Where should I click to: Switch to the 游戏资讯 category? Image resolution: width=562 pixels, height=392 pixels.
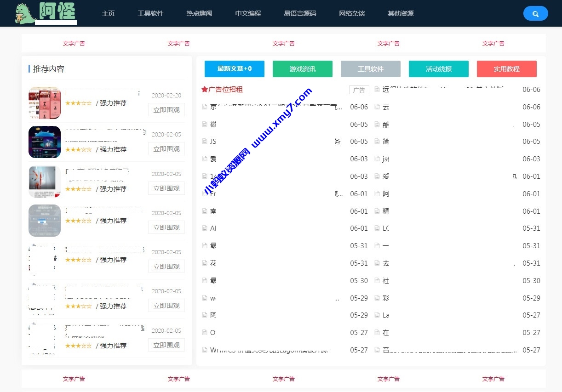[x=303, y=68]
